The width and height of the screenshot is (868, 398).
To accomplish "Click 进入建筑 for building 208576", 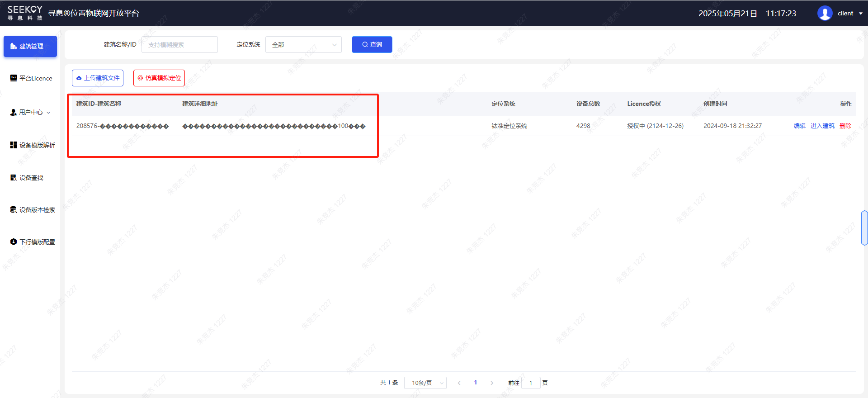I will tap(822, 126).
